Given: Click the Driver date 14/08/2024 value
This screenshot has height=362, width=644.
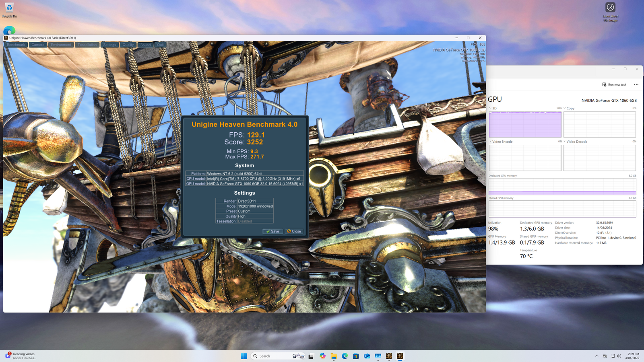Looking at the screenshot, I should click(604, 228).
